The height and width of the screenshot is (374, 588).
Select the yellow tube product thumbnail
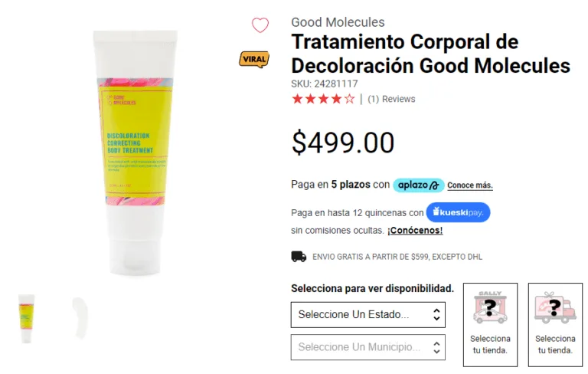[26, 319]
